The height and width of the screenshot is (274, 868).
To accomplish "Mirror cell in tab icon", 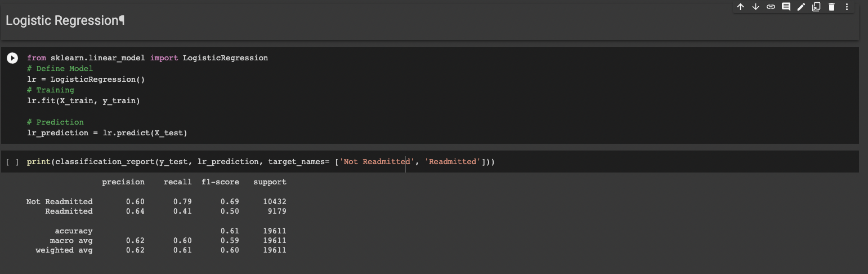I will click(x=816, y=7).
